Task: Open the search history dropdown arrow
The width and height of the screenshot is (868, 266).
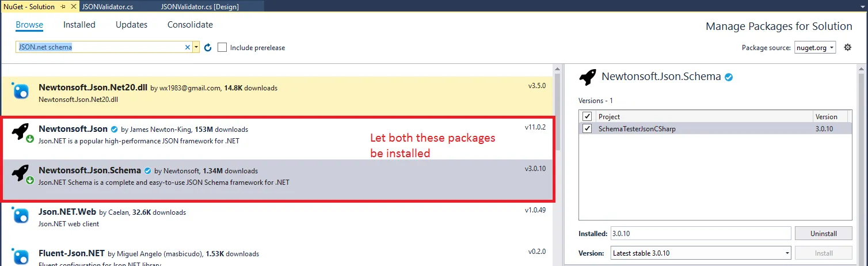Action: pyautogui.click(x=196, y=47)
